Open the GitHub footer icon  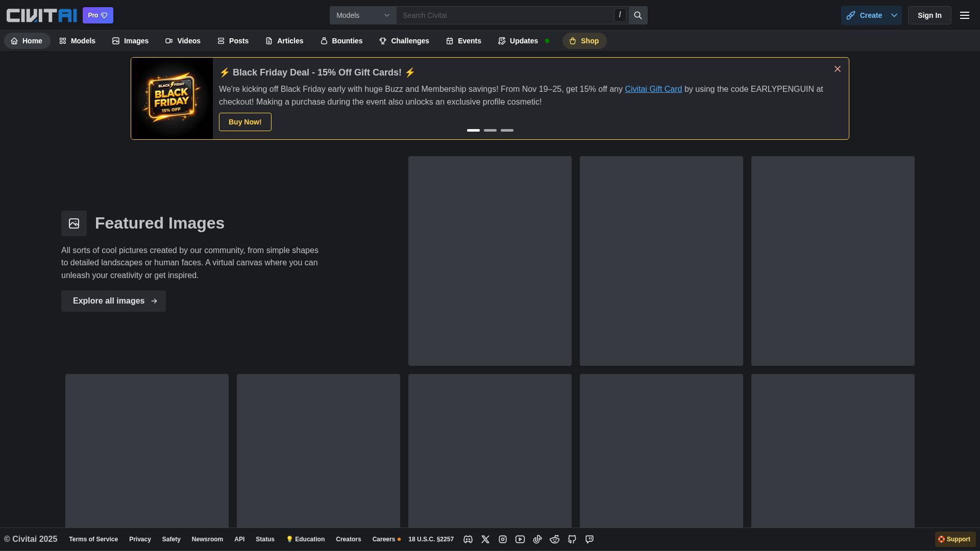tap(572, 539)
